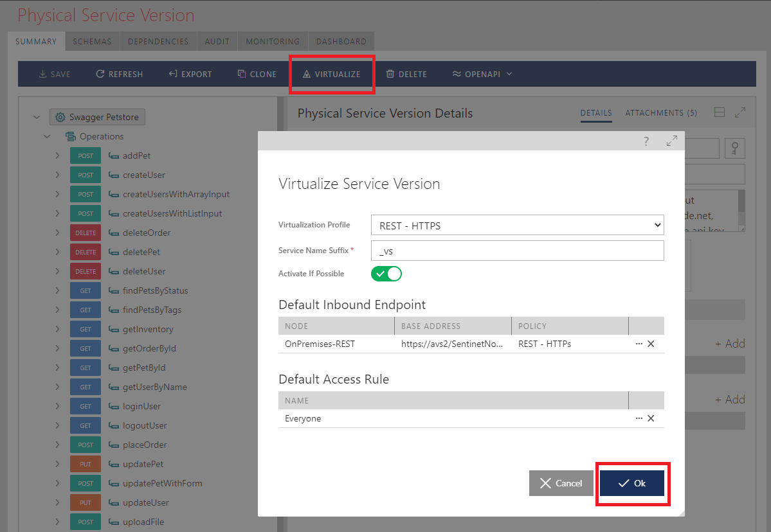The width and height of the screenshot is (771, 532).
Task: Open help via question mark icon
Action: pos(646,141)
